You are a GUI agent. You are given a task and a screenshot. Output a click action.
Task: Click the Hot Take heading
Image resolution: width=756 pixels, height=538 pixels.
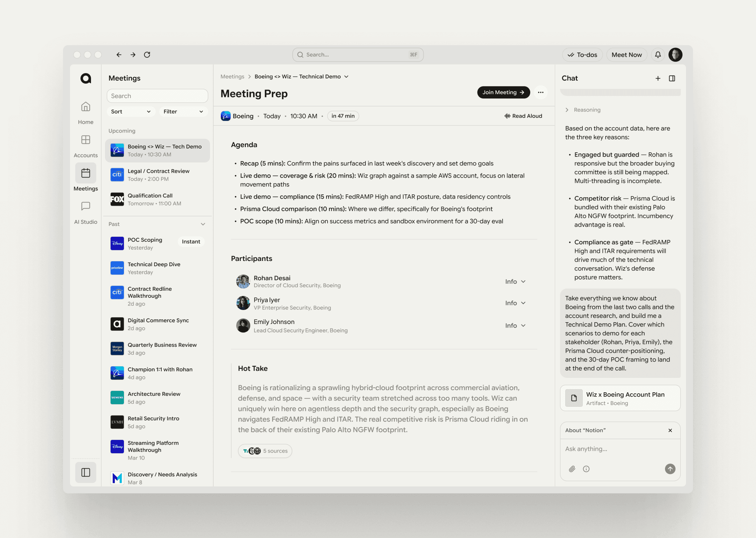(253, 368)
